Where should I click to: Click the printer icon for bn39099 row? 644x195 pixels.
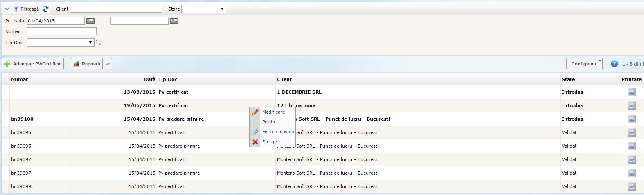[632, 186]
